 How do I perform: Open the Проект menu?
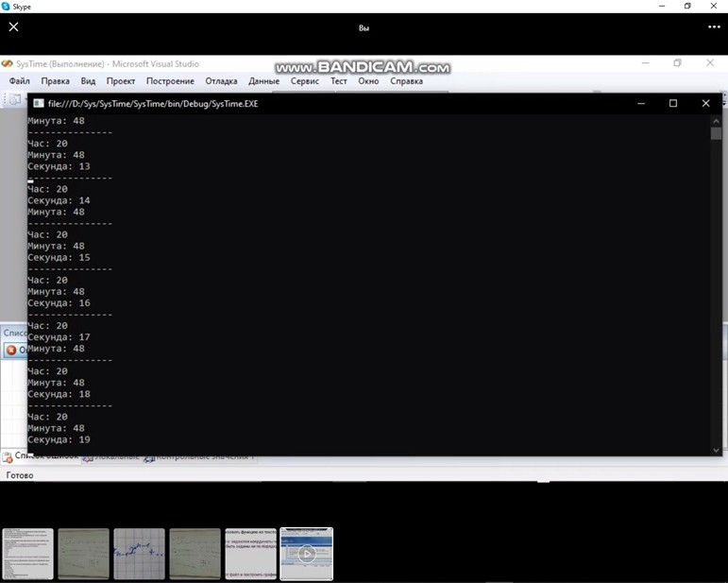point(121,81)
